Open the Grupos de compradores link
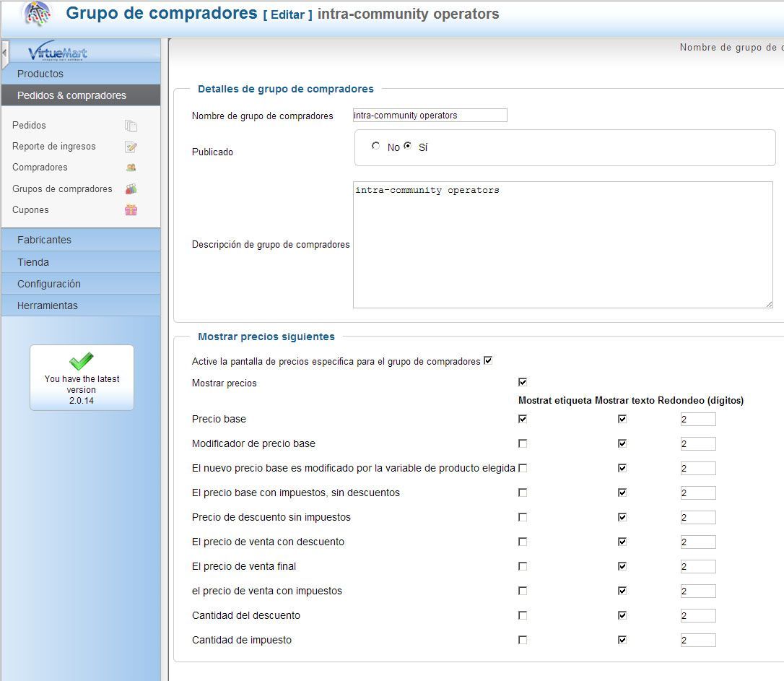Screen dimensions: 784x681 coord(63,188)
